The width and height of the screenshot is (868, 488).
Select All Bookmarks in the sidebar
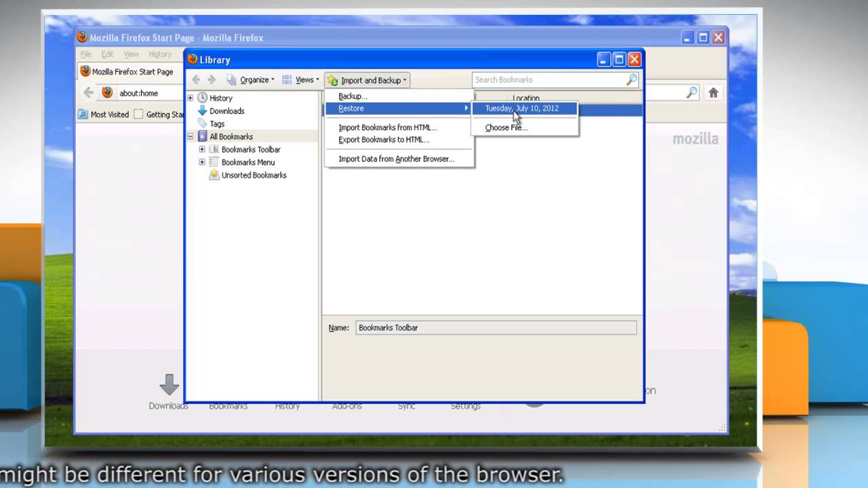(x=231, y=137)
